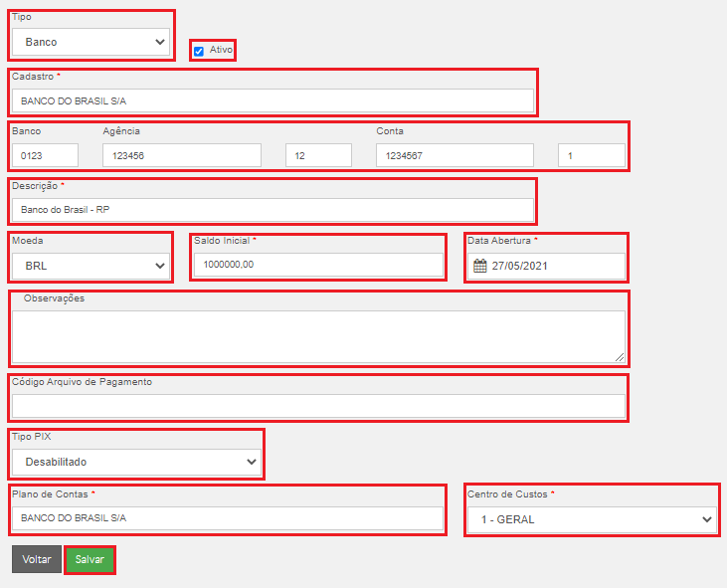Click the Agência digit field 12

click(x=318, y=155)
